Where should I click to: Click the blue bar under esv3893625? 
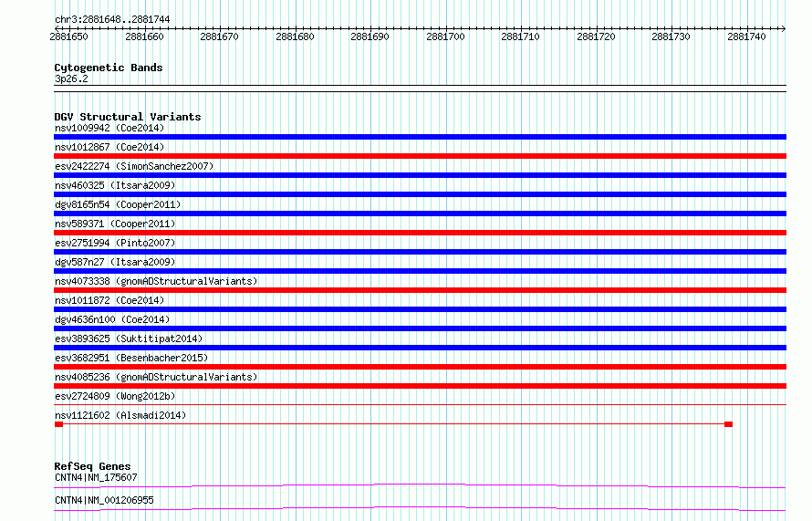point(420,348)
